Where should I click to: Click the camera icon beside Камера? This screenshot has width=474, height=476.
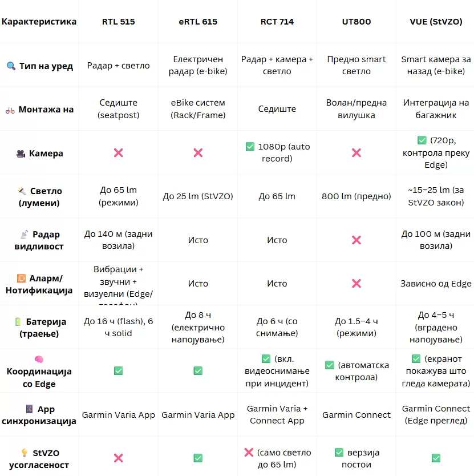21,154
